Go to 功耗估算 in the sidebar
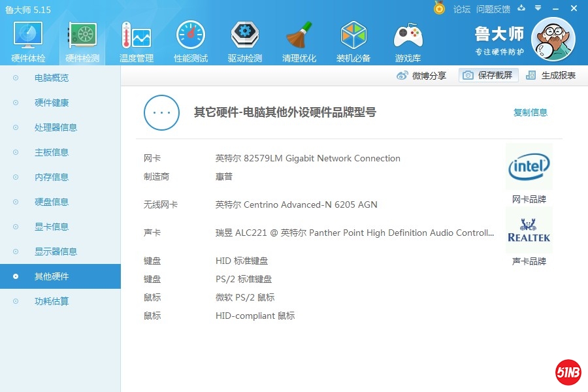The width and height of the screenshot is (588, 392). coord(51,301)
